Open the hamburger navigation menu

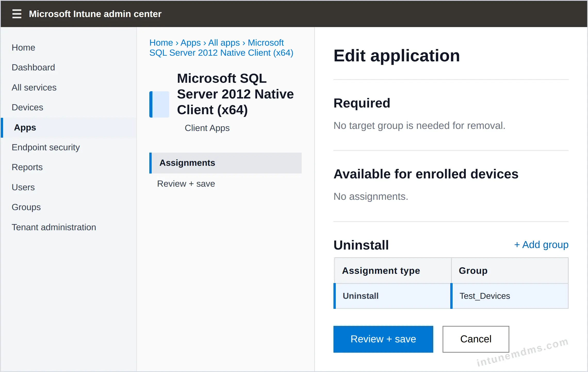click(17, 14)
